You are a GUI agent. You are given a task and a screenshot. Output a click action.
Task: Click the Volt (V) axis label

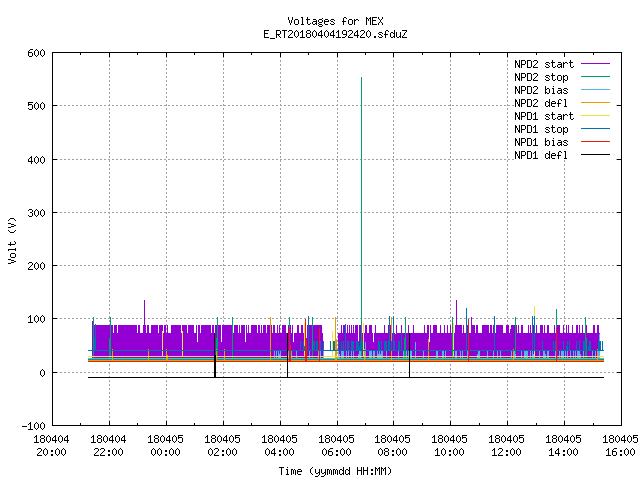click(12, 240)
